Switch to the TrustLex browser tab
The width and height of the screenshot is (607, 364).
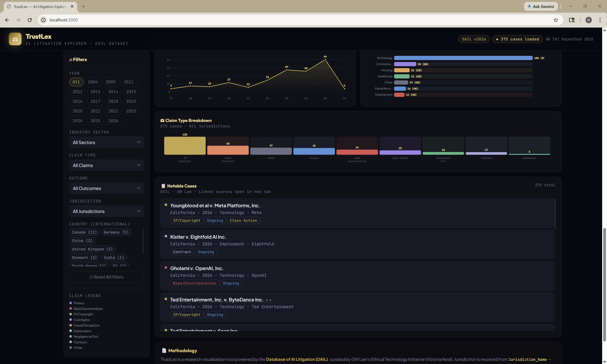coord(40,7)
